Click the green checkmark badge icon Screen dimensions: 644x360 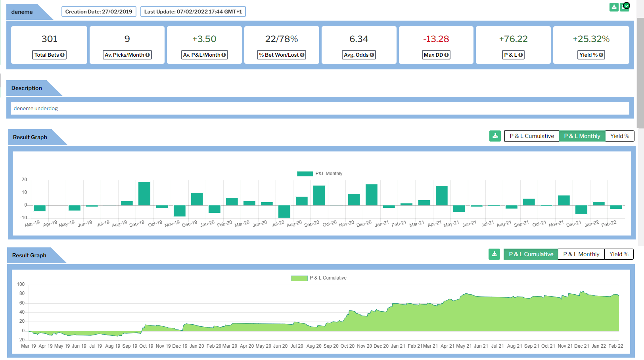627,6
